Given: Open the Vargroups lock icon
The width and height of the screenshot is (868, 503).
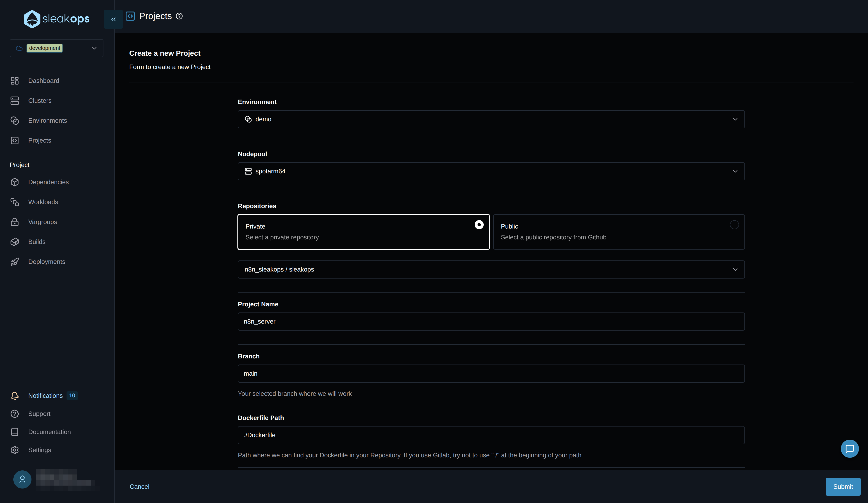Looking at the screenshot, I should click(14, 222).
